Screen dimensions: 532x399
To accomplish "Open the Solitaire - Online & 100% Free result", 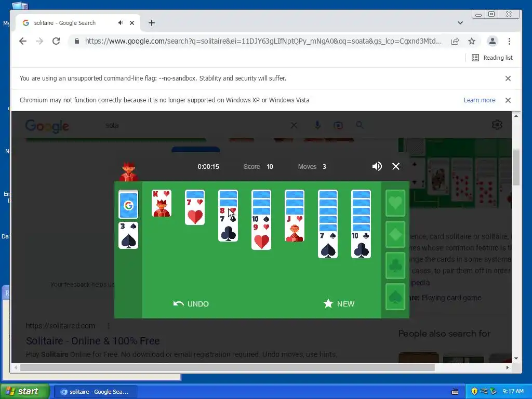I will pyautogui.click(x=92, y=341).
